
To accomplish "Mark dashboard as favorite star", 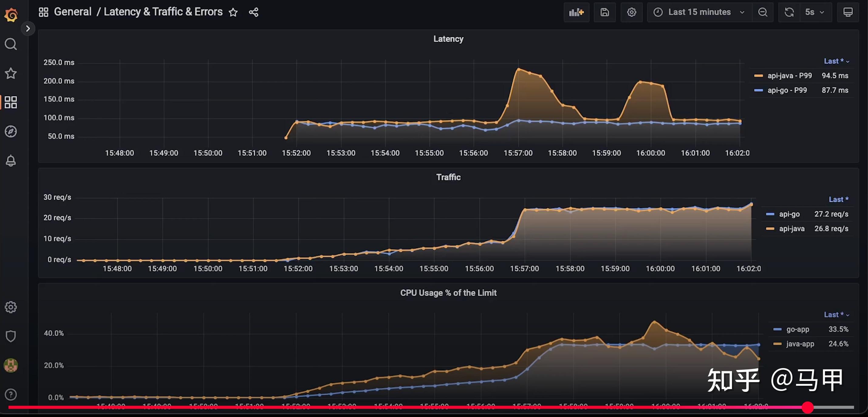I will tap(233, 12).
